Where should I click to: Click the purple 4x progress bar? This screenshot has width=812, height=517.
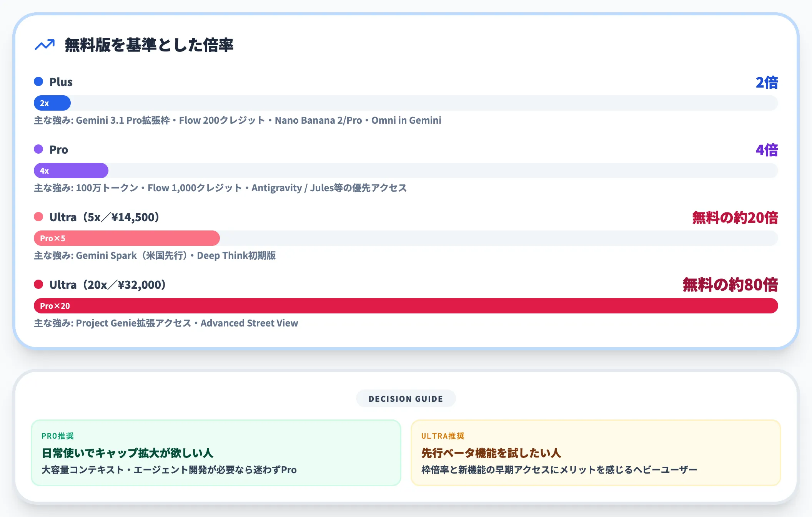[71, 171]
